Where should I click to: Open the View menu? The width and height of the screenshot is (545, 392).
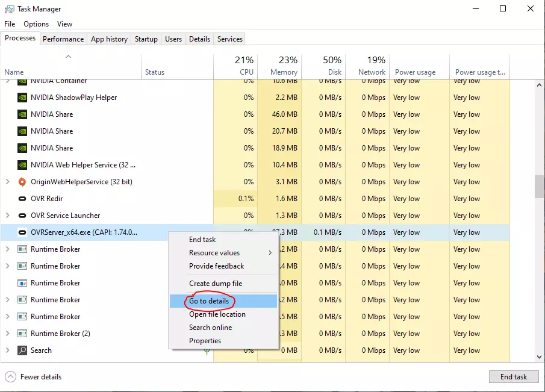[x=64, y=24]
